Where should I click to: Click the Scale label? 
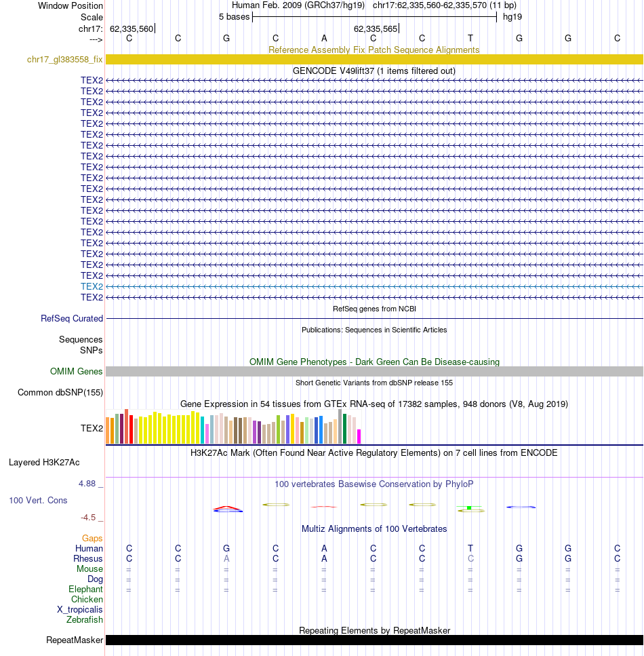tap(92, 17)
